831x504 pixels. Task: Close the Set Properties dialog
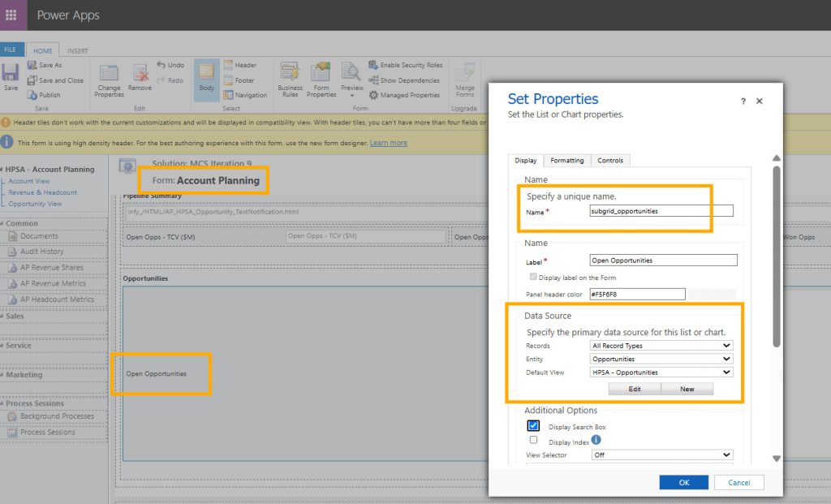coord(760,101)
